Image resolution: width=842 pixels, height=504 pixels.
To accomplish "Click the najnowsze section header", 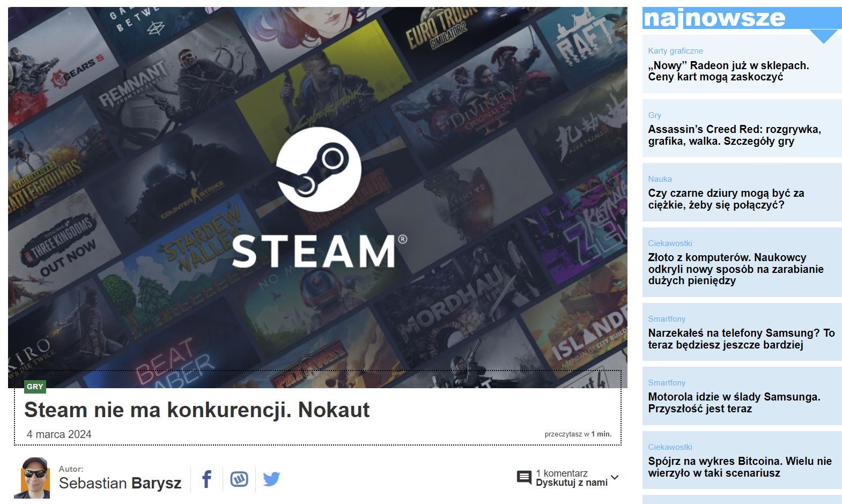I will pyautogui.click(x=742, y=18).
